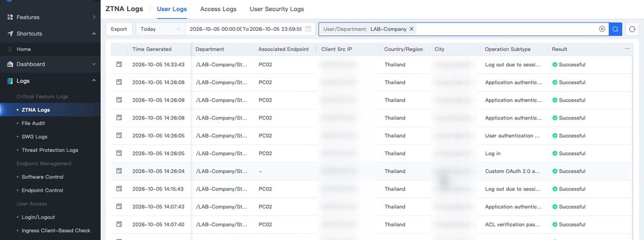Select ZTNA Logs in the sidebar
Screen dimensions: 644x240
pos(35,110)
